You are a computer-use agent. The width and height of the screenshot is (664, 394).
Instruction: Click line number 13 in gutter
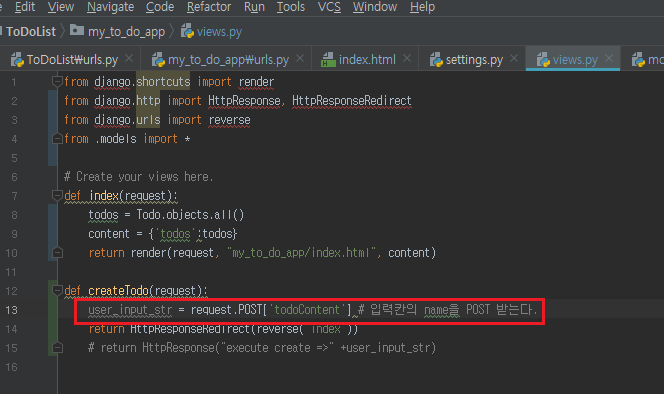coord(11,310)
